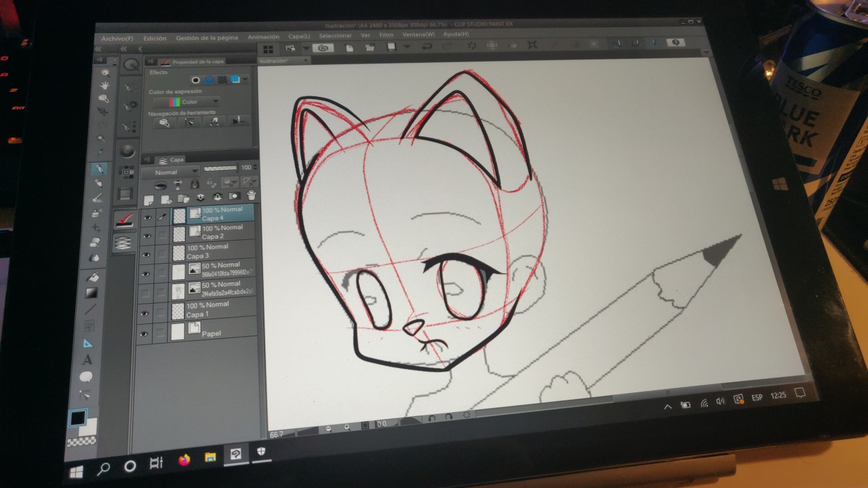Image resolution: width=868 pixels, height=488 pixels.
Task: Select the Text tool (A icon)
Action: tap(87, 360)
